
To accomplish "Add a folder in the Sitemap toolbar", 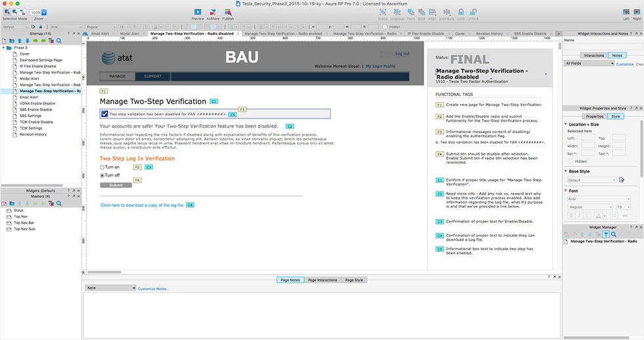I will pyautogui.click(x=12, y=41).
